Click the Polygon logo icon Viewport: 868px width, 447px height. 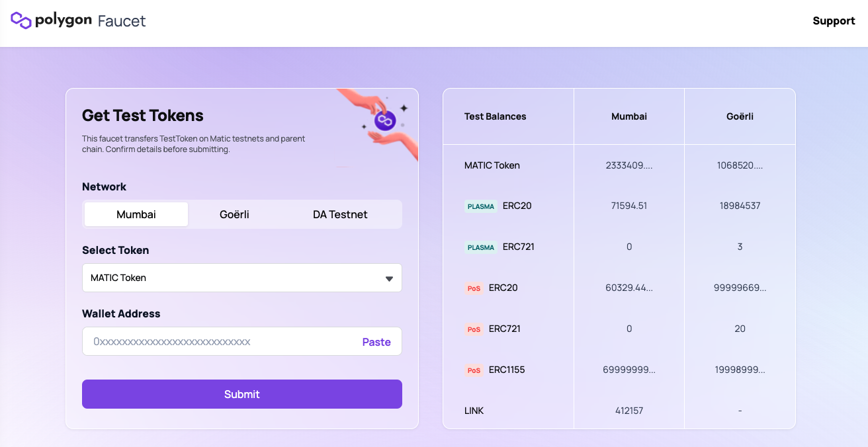coord(21,20)
